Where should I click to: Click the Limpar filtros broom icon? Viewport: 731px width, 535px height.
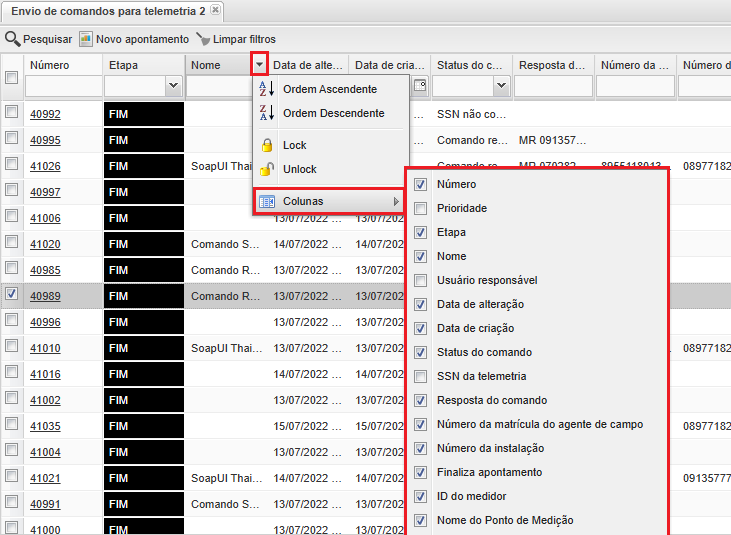[203, 39]
